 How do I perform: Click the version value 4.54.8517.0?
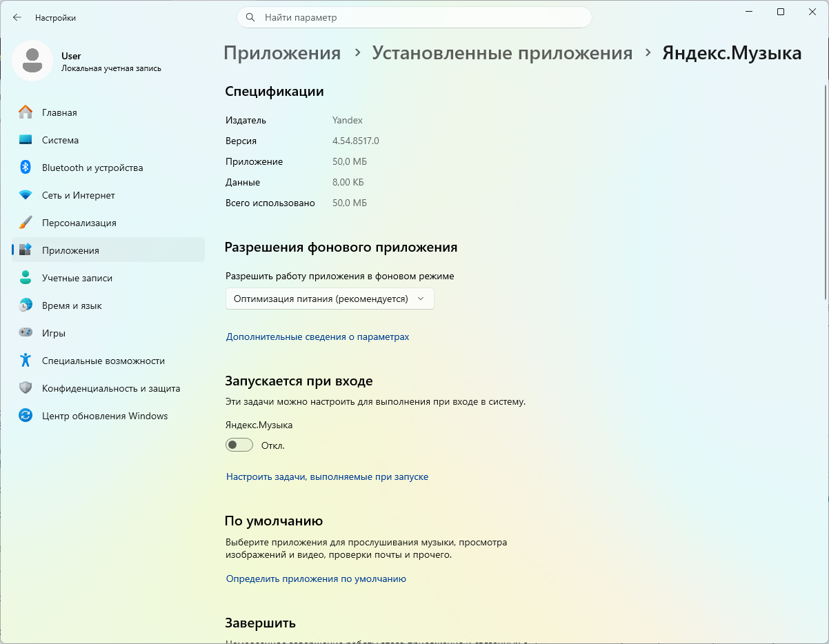coord(356,141)
